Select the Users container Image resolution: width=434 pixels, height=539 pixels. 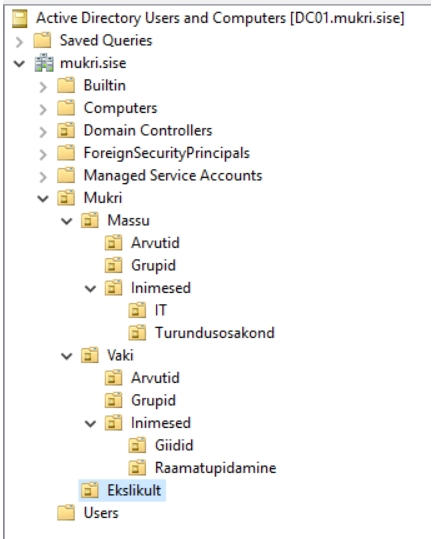[x=101, y=513]
